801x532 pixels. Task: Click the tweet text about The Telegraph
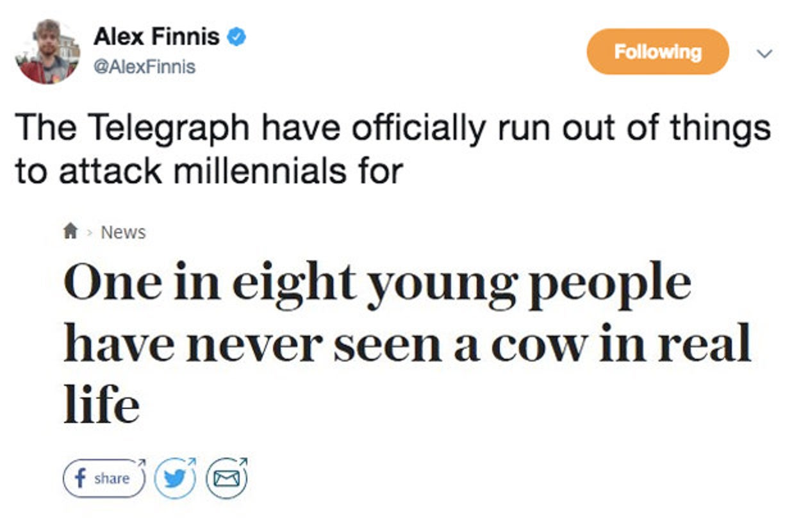[392, 149]
